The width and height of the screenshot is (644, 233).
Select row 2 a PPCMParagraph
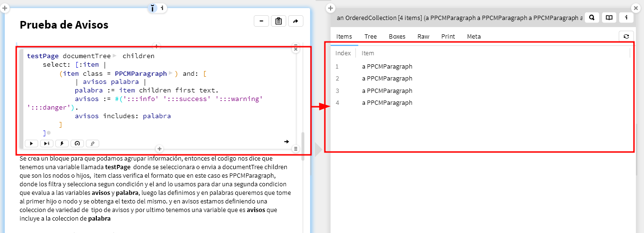click(x=482, y=78)
